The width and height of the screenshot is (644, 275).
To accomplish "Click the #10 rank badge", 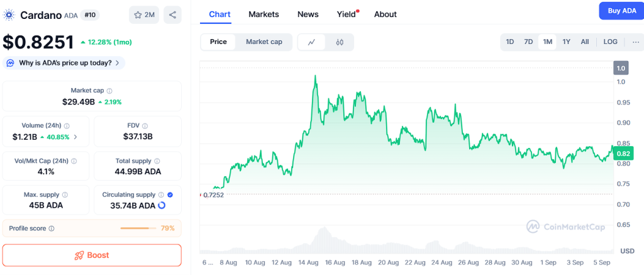I will click(x=89, y=15).
